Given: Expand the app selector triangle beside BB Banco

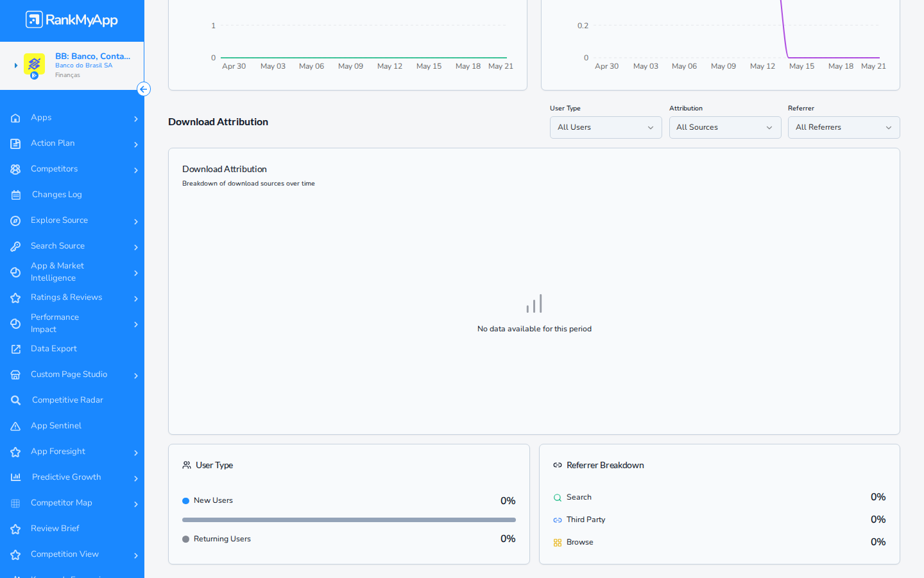Looking at the screenshot, I should (x=15, y=66).
